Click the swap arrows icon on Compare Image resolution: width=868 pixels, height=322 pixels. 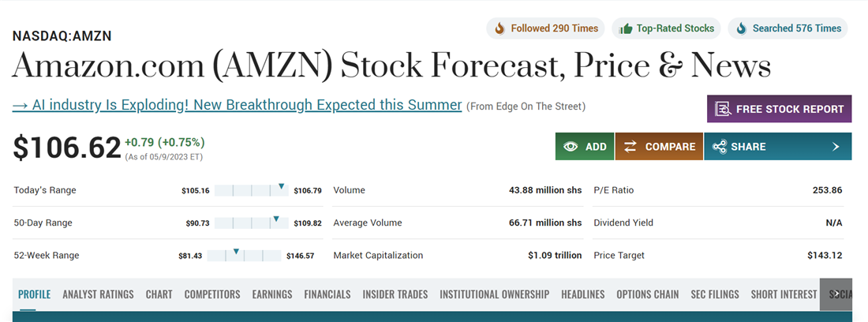pos(630,147)
